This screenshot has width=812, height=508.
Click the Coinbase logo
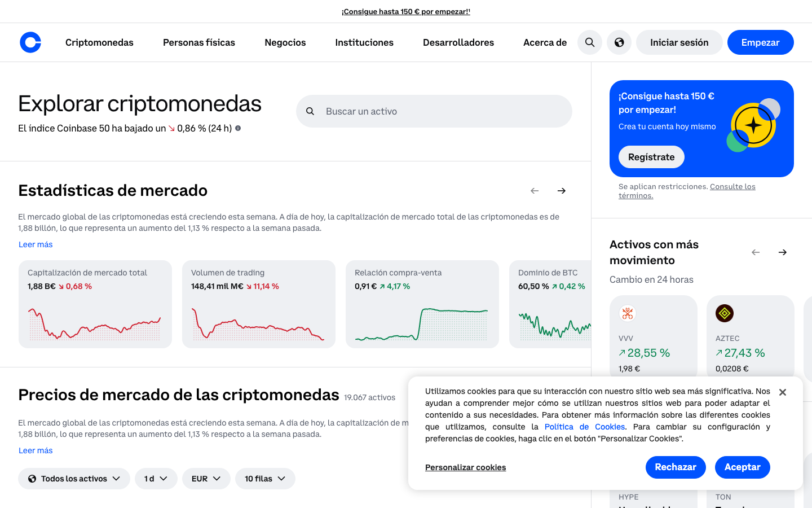[x=30, y=42]
